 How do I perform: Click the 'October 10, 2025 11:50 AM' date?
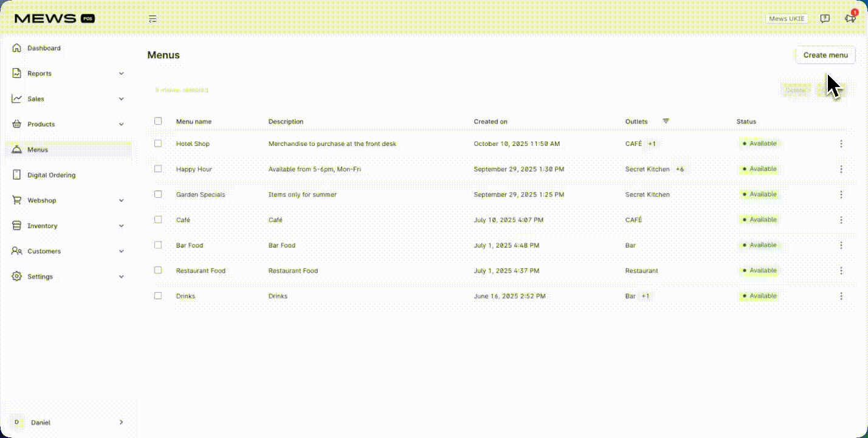coord(517,144)
